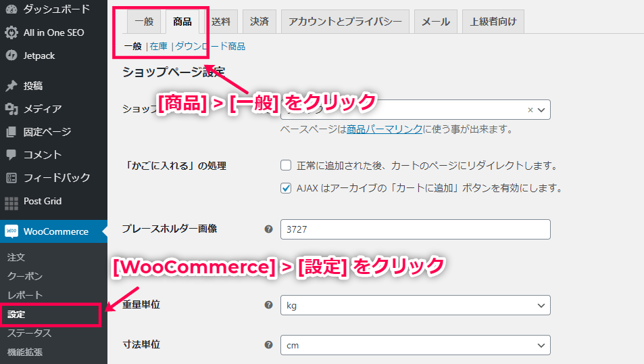This screenshot has height=364, width=644.
Task: Click the All in One SEO gear icon
Action: pyautogui.click(x=11, y=32)
